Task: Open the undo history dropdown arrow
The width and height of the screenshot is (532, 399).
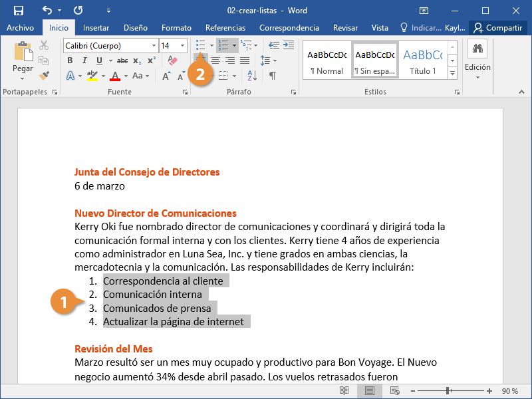Action: tap(60, 11)
